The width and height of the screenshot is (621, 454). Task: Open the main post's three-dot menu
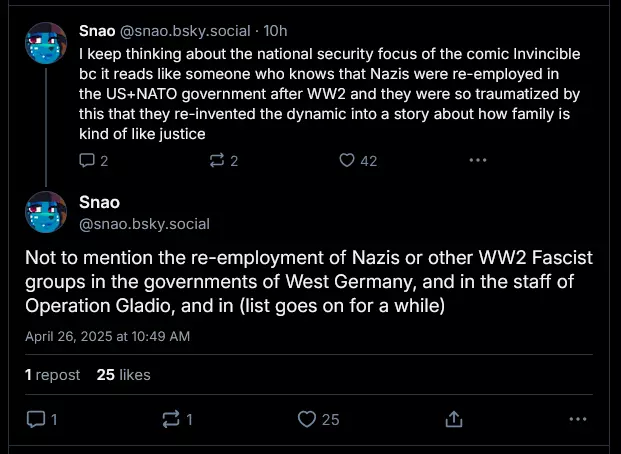[x=577, y=419]
